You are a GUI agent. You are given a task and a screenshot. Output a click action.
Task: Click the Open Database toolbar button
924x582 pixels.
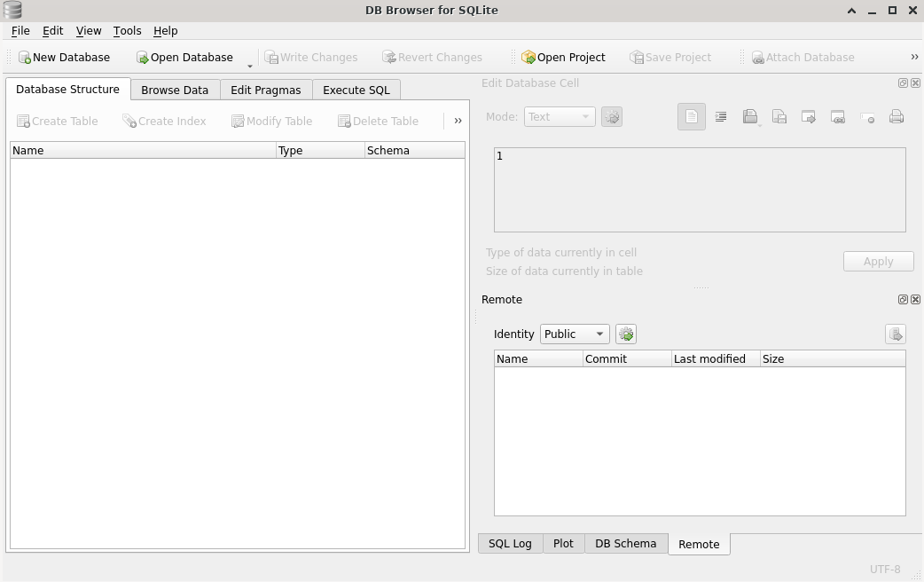(184, 57)
